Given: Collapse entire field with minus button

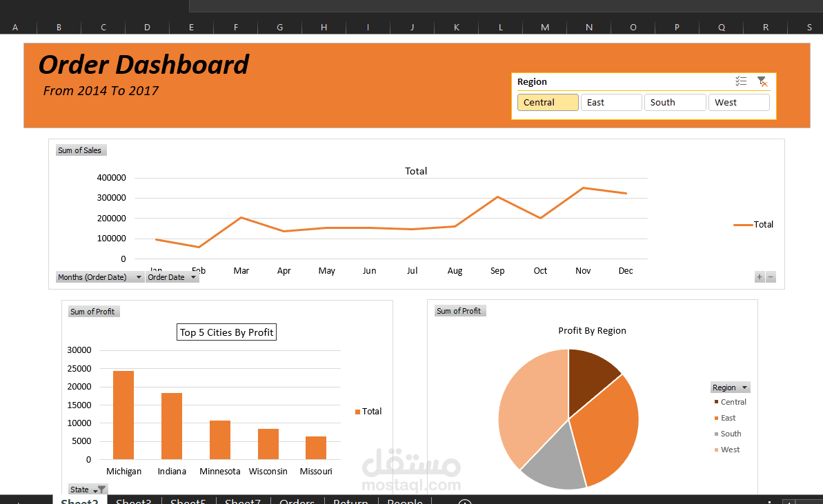Looking at the screenshot, I should (x=771, y=277).
